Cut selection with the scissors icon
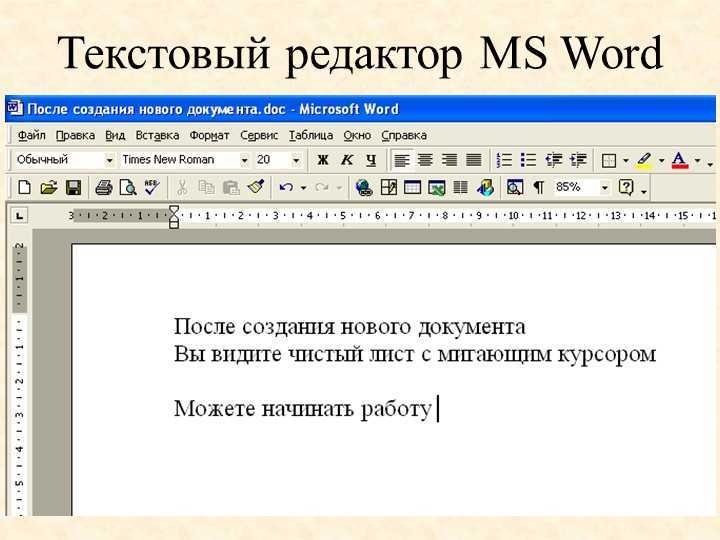 click(x=182, y=187)
